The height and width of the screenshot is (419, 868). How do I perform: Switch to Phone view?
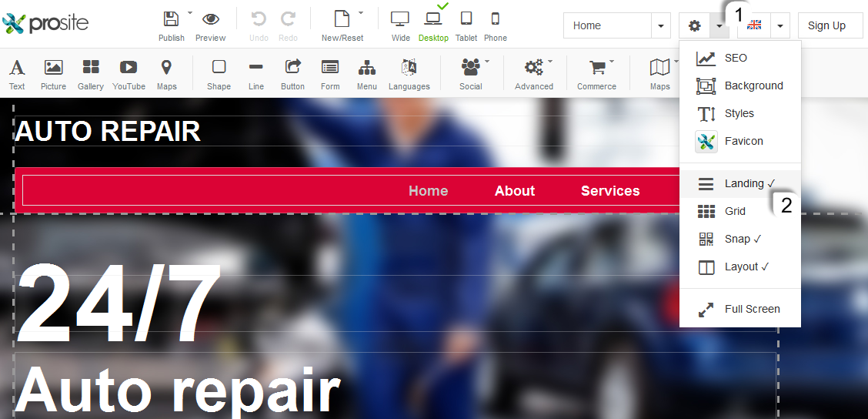coord(496,18)
